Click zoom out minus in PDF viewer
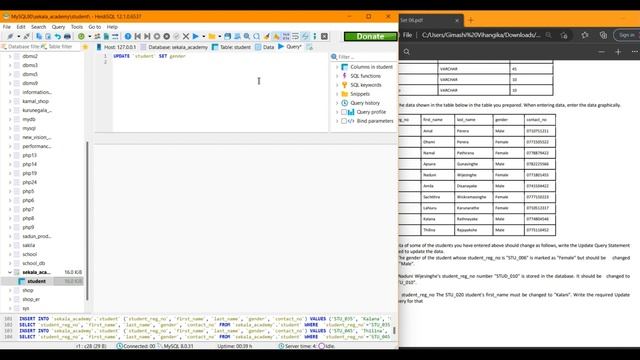This screenshot has height=360, width=640. point(602,52)
